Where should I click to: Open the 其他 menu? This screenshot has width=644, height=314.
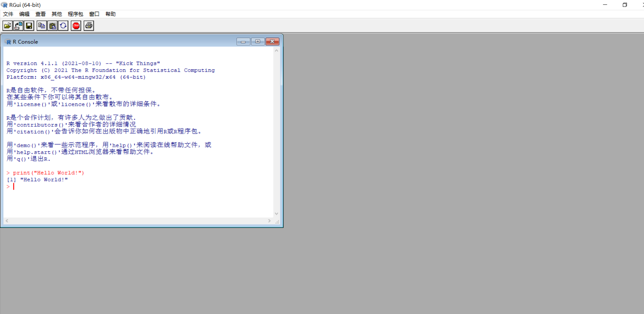(57, 14)
